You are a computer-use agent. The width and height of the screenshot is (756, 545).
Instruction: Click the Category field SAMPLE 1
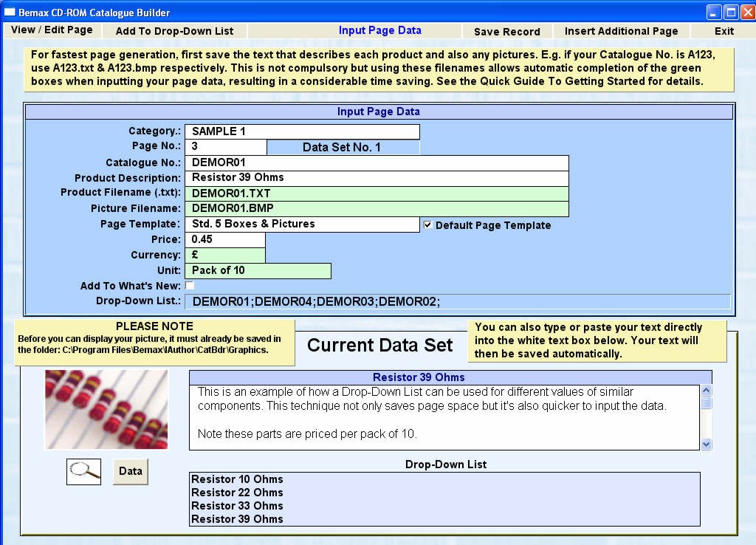302,131
